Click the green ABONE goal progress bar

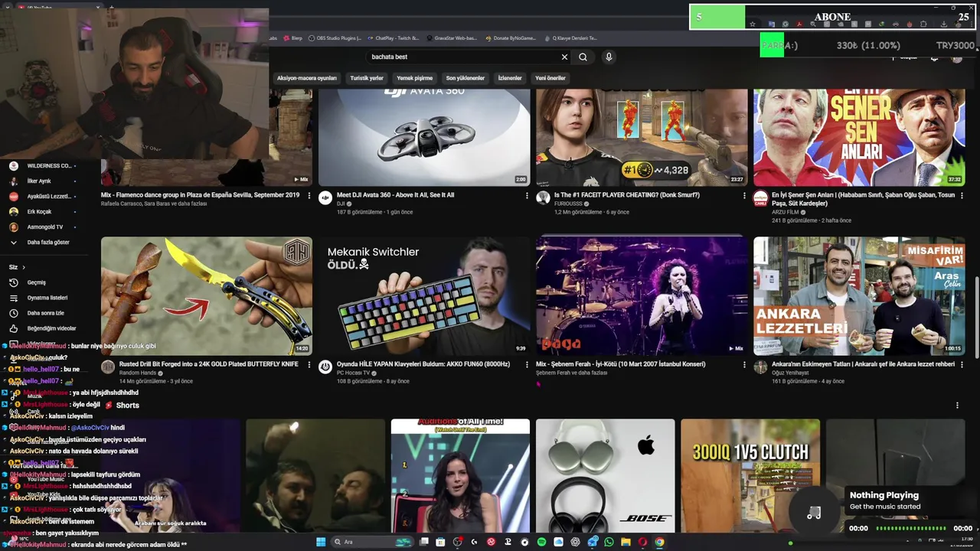click(x=717, y=17)
